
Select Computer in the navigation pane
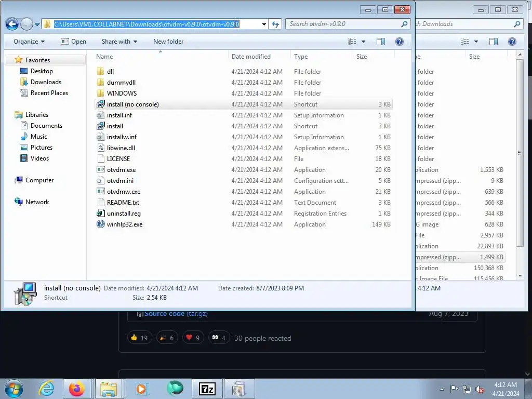point(39,180)
